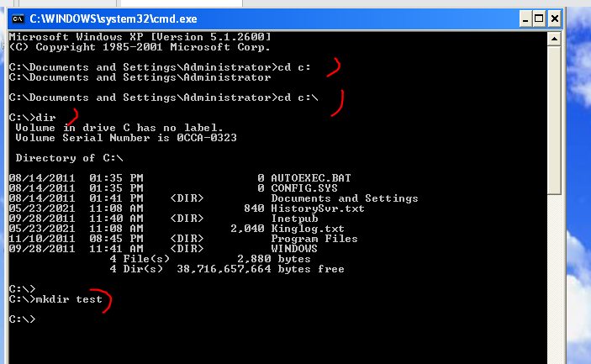
Task: Click the WINDOWS directory entry
Action: [294, 249]
